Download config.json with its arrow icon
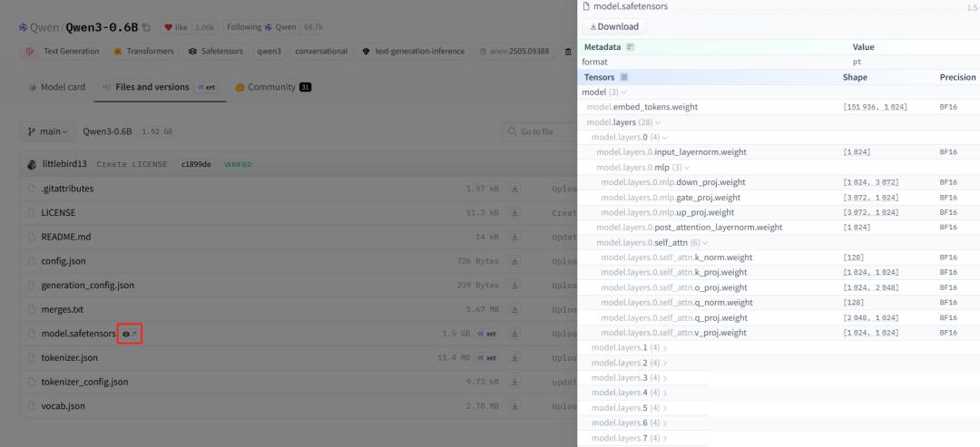This screenshot has height=447, width=980. (x=514, y=261)
